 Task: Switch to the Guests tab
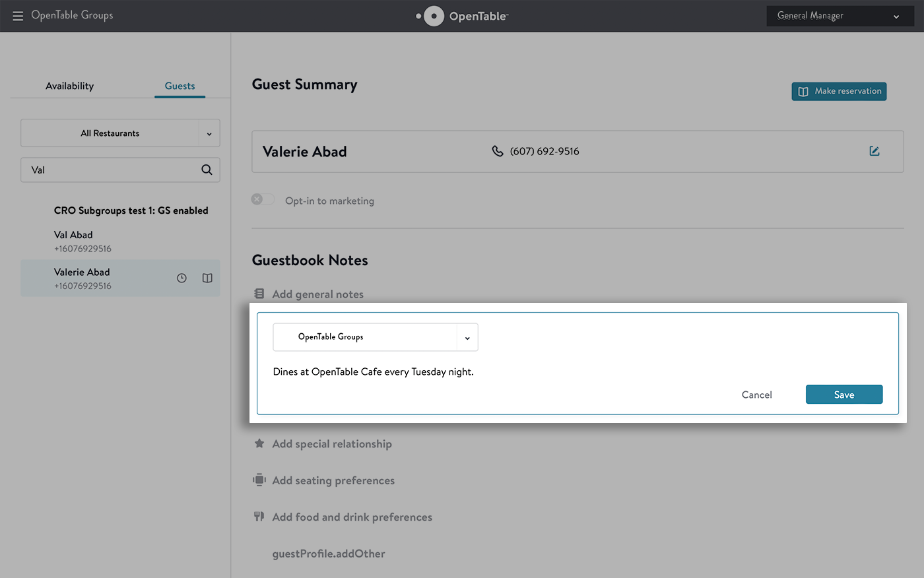tap(180, 86)
